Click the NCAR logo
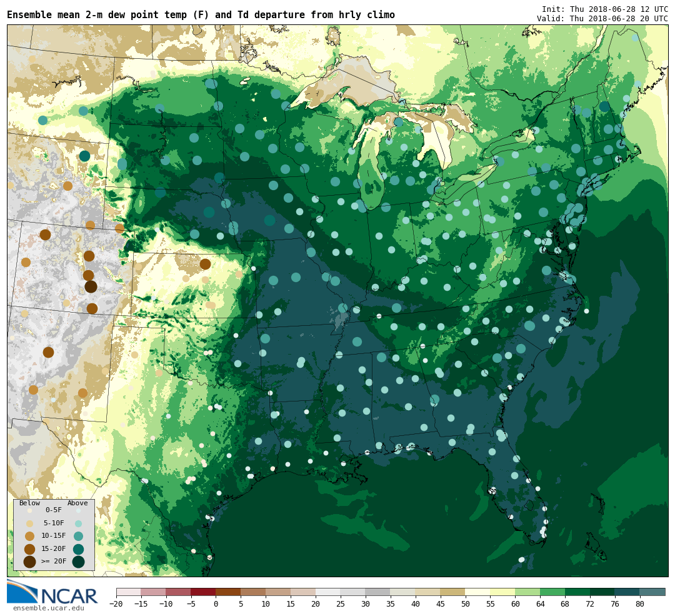The image size is (675, 616). coord(52,592)
